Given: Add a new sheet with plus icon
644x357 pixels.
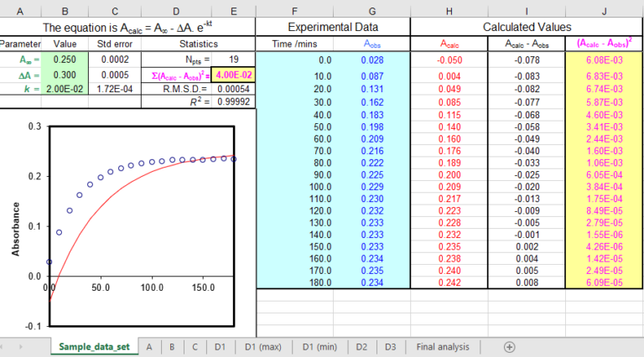Looking at the screenshot, I should 509,347.
